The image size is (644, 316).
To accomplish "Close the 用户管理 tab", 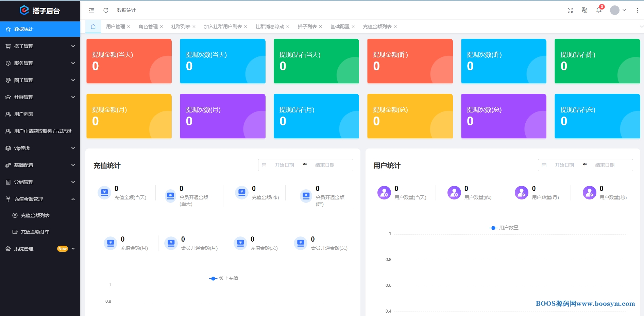I will [129, 27].
